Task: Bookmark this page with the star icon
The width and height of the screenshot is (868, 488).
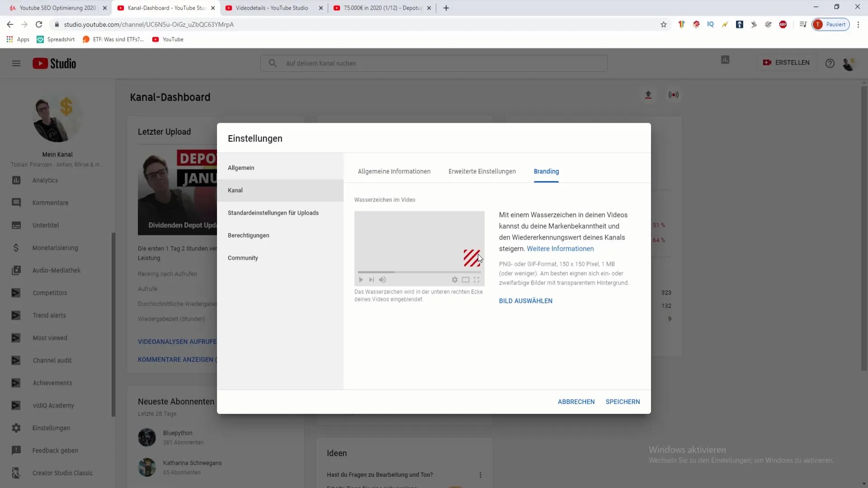Action: point(664,24)
